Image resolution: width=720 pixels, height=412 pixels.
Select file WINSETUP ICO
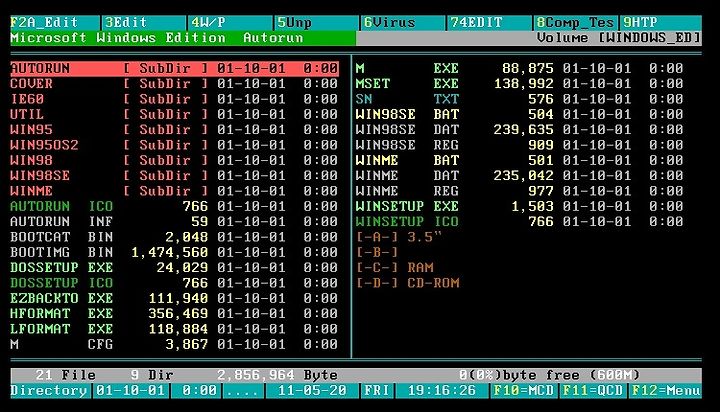[x=519, y=221]
